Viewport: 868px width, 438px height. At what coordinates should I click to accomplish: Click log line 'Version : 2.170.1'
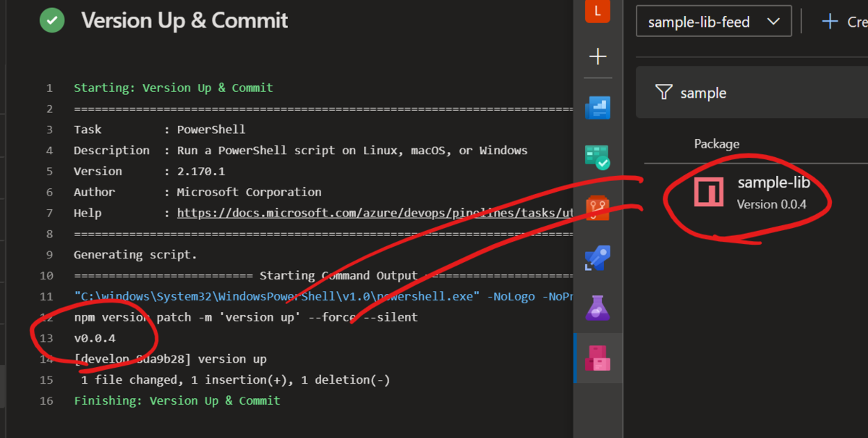(x=149, y=171)
